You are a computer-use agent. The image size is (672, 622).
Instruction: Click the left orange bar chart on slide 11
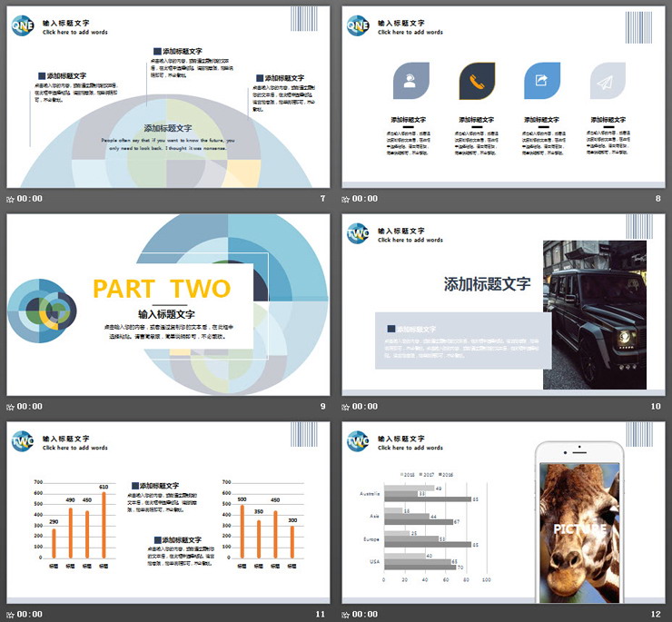point(79,528)
